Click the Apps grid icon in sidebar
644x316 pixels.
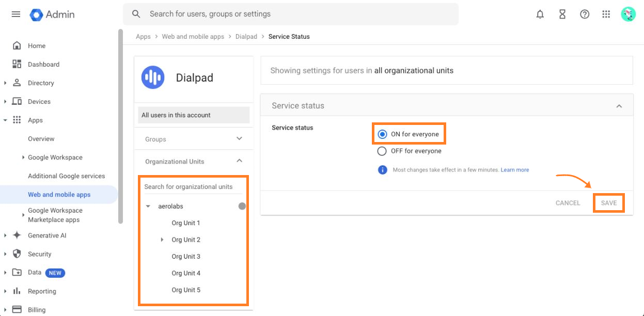pos(17,120)
